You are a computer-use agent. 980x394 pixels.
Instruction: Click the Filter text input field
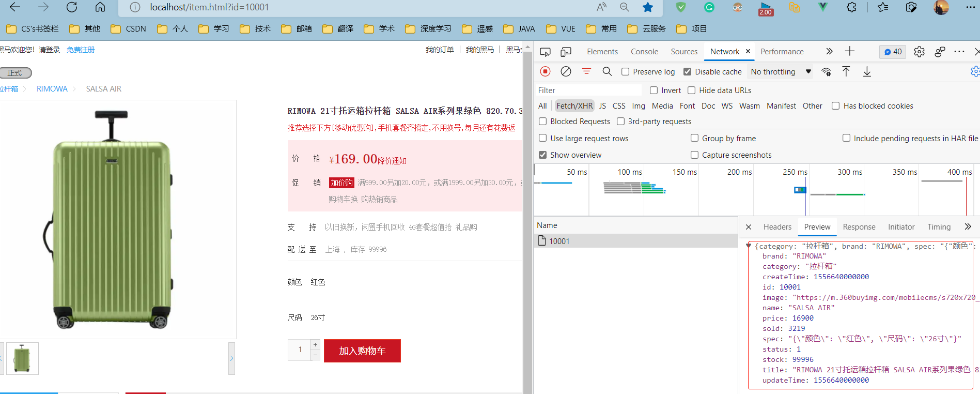[588, 90]
